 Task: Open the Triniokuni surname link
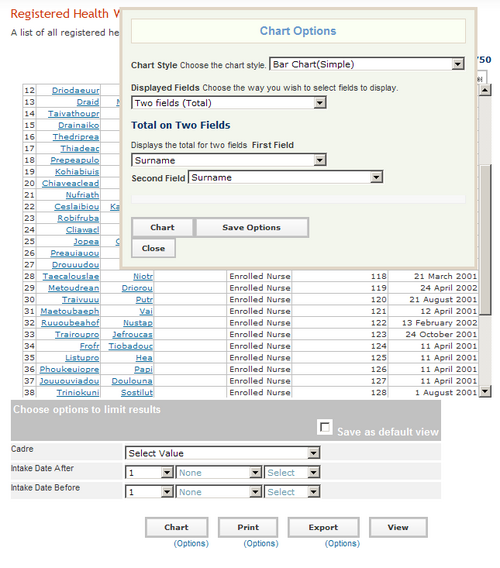(x=78, y=392)
